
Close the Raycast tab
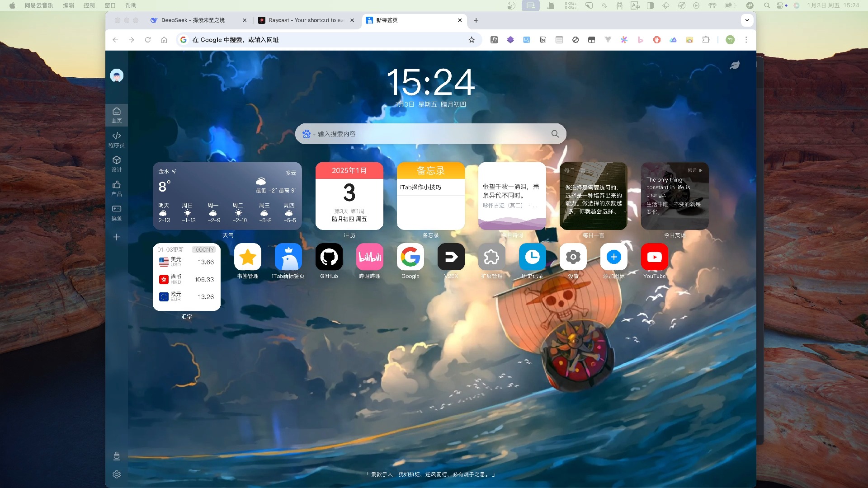tap(352, 20)
